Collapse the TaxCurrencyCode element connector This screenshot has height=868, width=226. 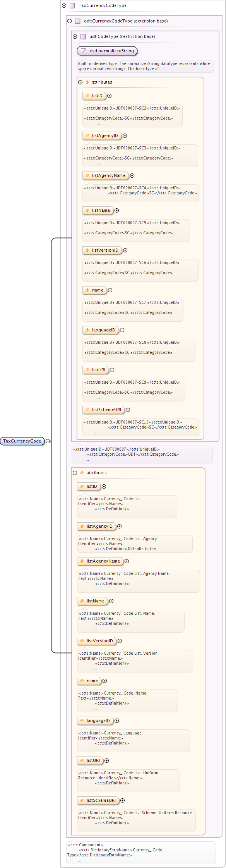tap(48, 441)
